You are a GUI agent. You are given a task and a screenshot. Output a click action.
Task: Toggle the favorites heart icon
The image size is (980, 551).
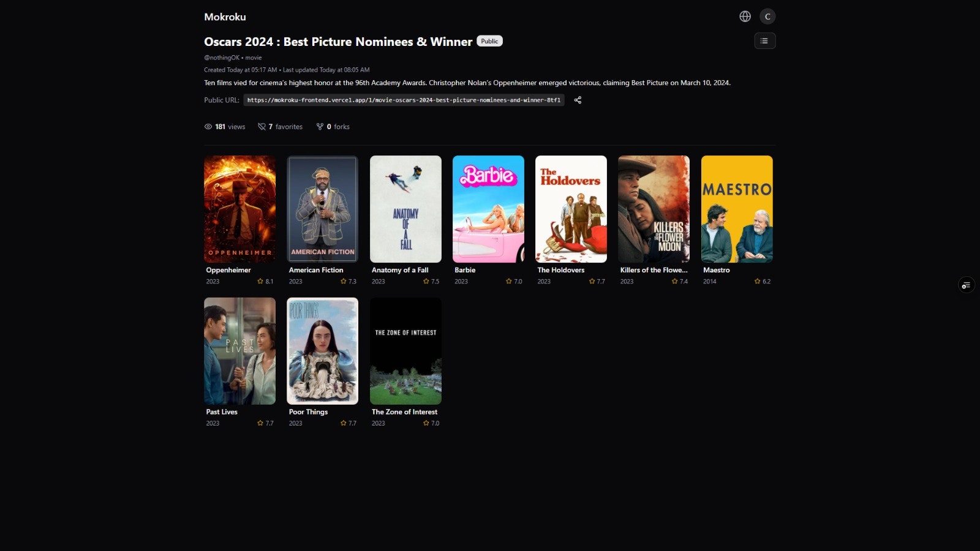[262, 127]
